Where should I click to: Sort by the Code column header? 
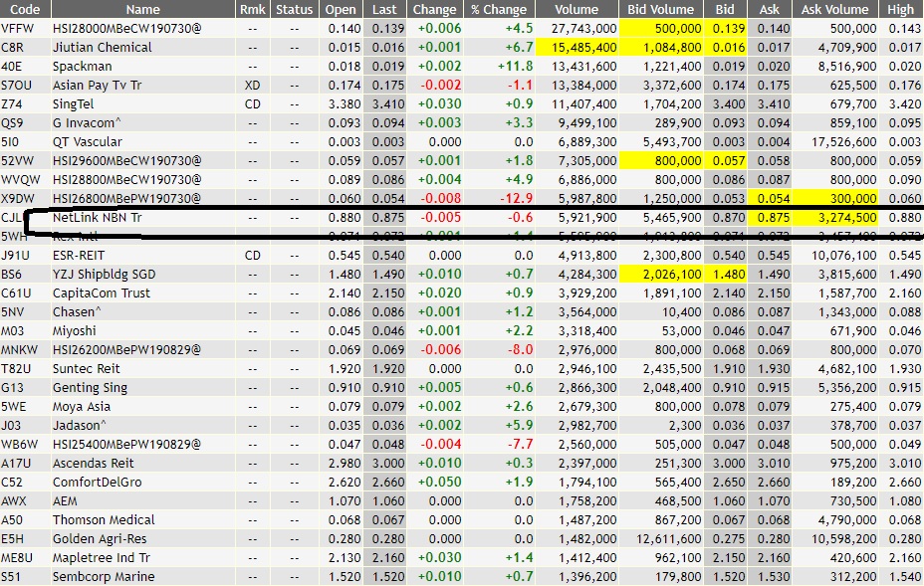[25, 9]
